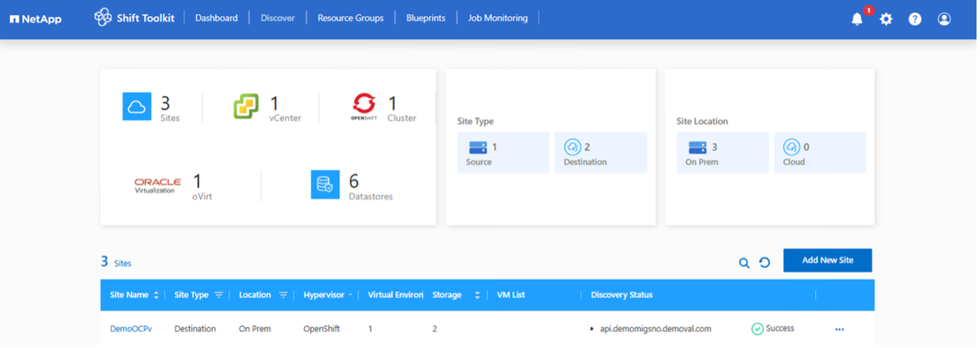Open settings gear in header

tap(886, 19)
